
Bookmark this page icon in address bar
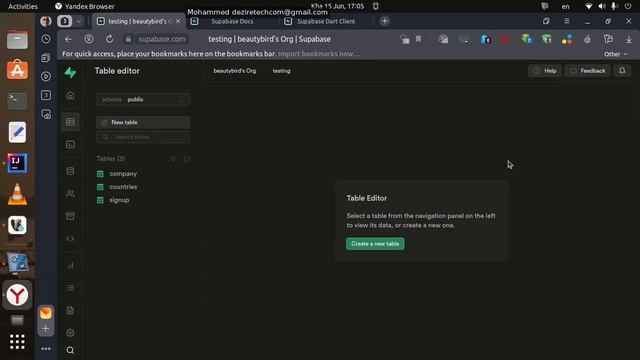[418, 39]
